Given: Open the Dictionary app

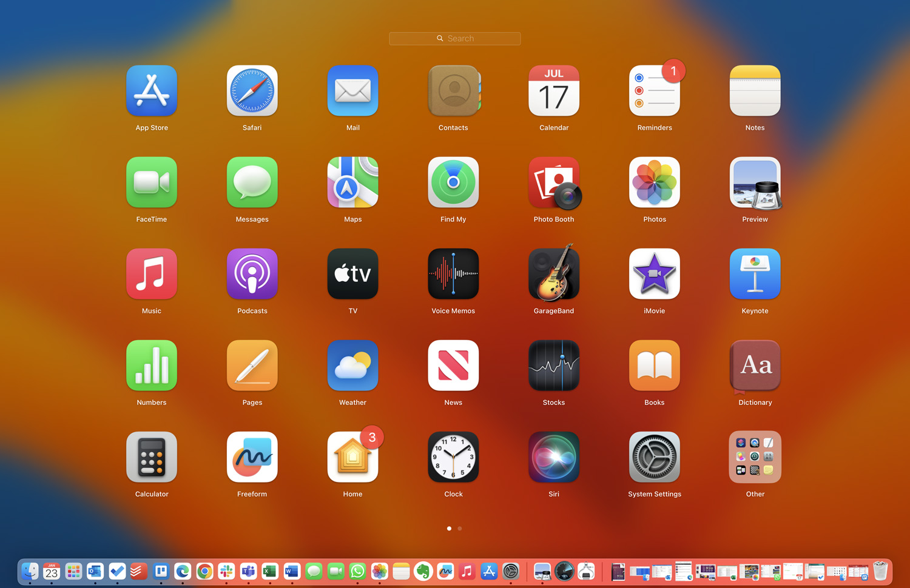Looking at the screenshot, I should [x=755, y=366].
